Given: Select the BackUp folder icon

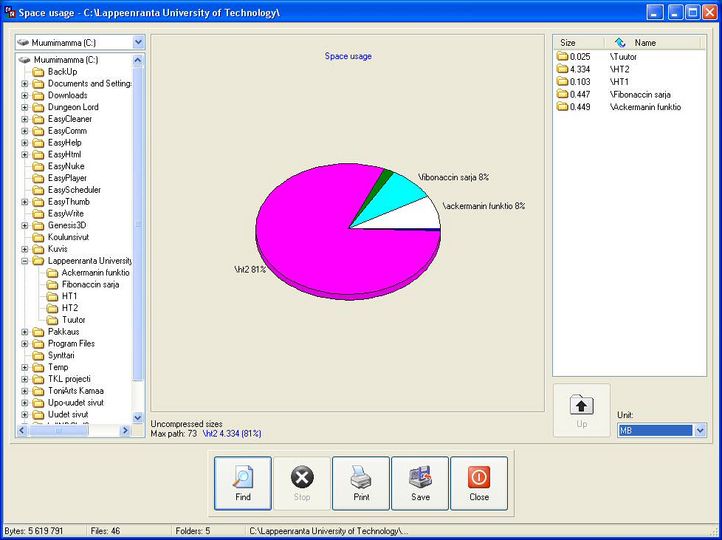Looking at the screenshot, I should pos(38,72).
